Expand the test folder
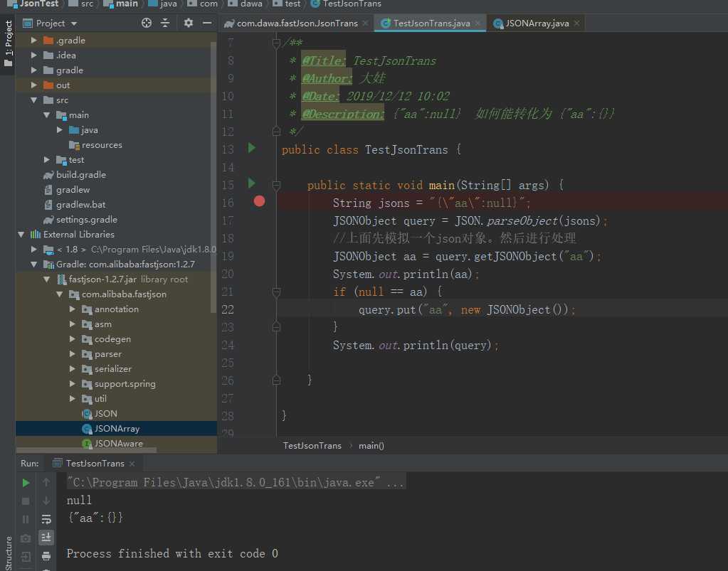The image size is (728, 571). [46, 159]
